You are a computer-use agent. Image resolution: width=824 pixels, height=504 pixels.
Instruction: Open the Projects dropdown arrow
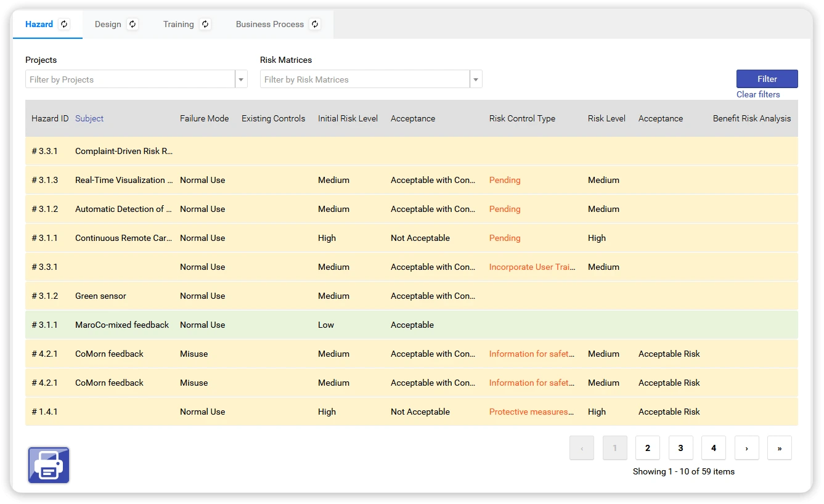(241, 79)
